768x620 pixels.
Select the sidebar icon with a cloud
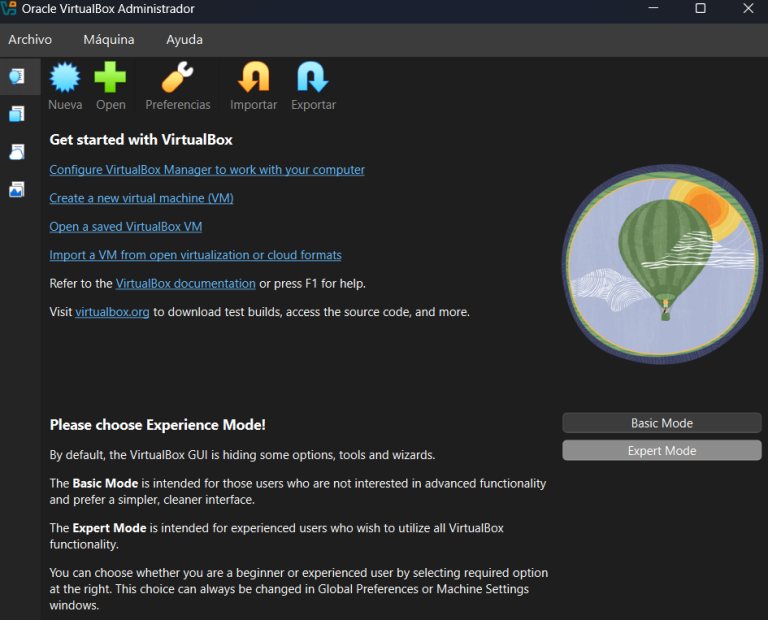(x=17, y=151)
